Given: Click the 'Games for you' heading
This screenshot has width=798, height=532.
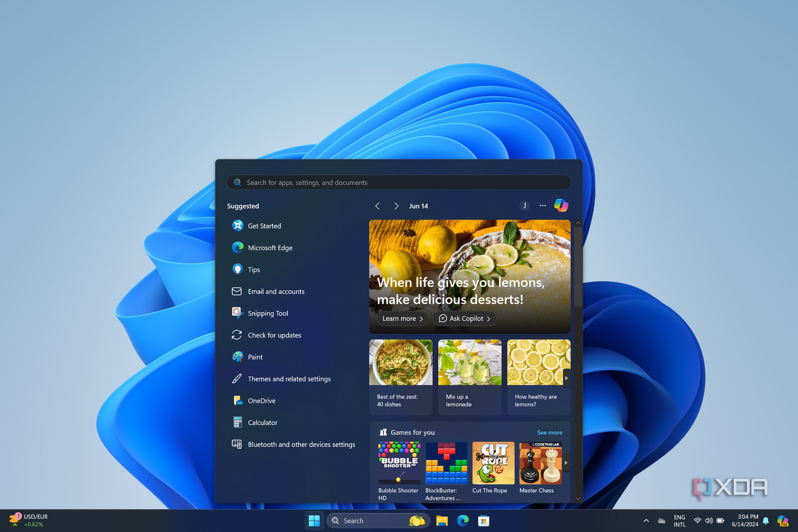Looking at the screenshot, I should click(413, 432).
